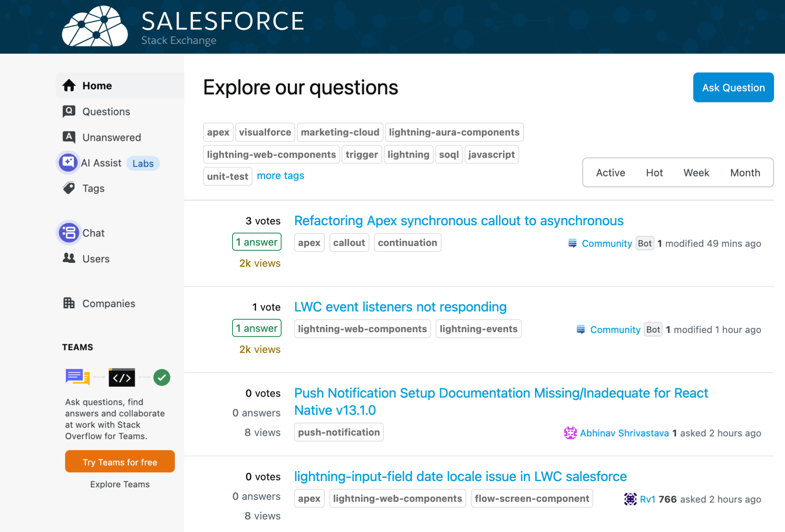Click Try Teams for free button
The image size is (785, 532).
[120, 462]
